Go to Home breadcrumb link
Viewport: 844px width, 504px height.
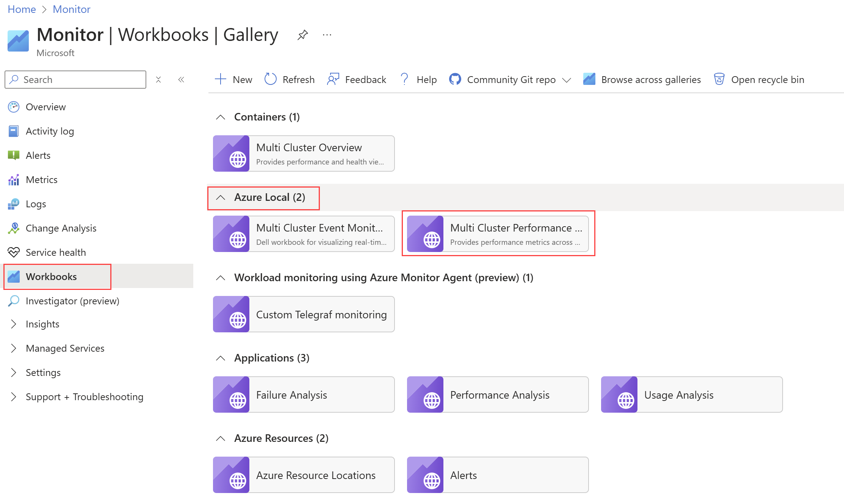pos(22,9)
